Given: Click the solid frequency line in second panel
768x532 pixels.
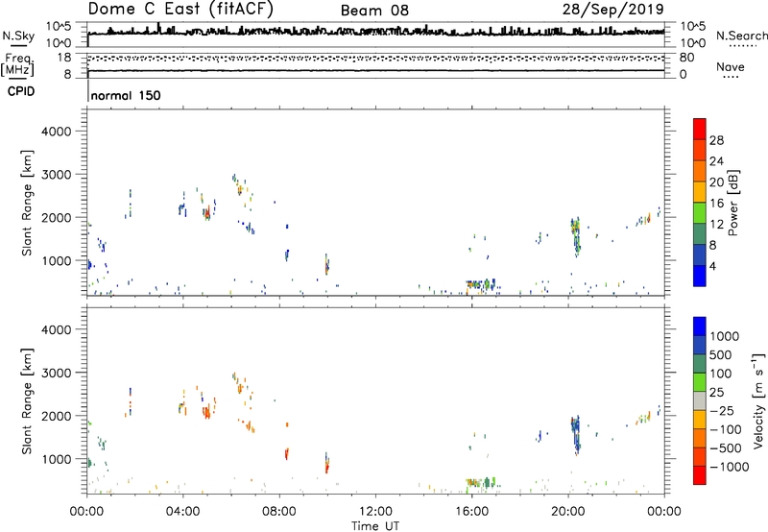Looking at the screenshot, I should click(375, 70).
